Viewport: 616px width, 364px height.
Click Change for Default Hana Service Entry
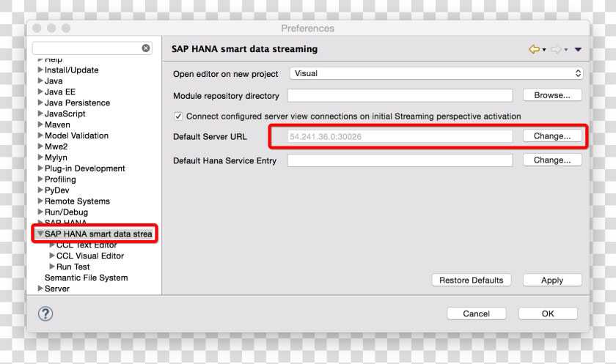pyautogui.click(x=552, y=160)
